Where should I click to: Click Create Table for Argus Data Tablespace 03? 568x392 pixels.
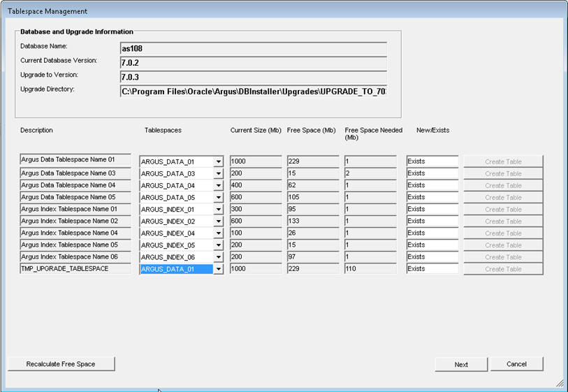pos(503,173)
